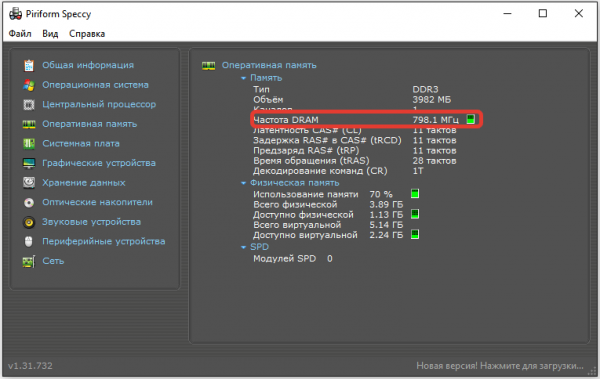Toggle the graph indicator for Использование памяти

click(x=415, y=194)
